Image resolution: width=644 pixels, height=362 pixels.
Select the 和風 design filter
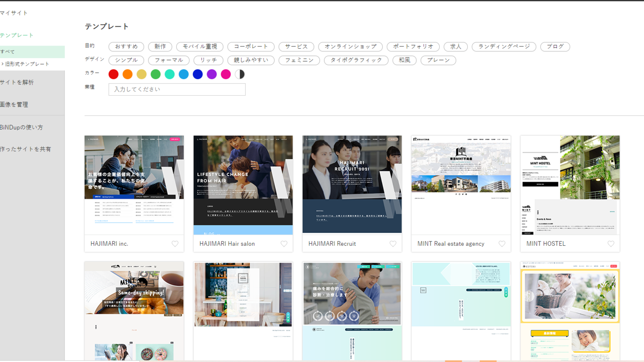pos(404,60)
